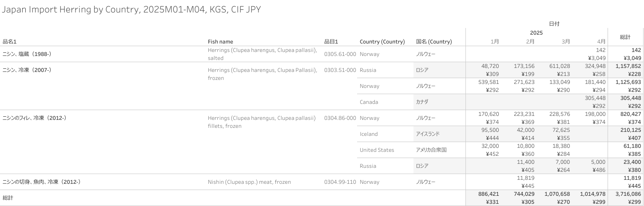Viewport: 644px width, 206px height.
Task: Select the 0303.51-000 code cell
Action: (x=340, y=70)
